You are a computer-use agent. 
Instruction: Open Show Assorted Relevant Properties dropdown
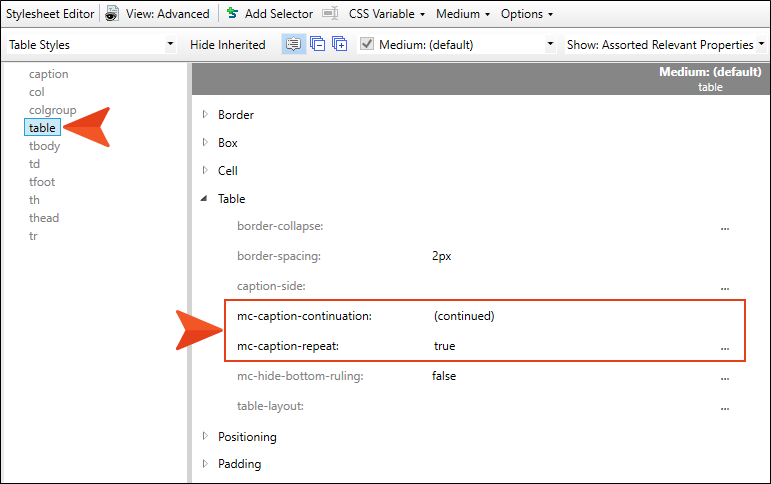[761, 45]
